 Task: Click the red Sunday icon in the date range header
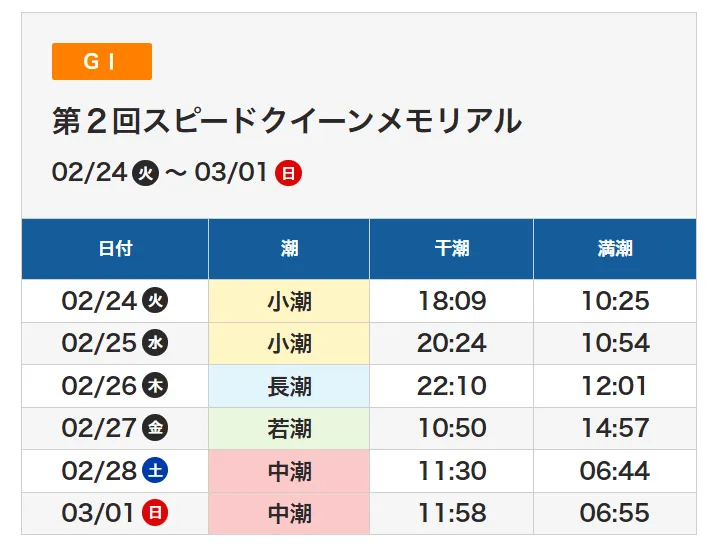[x=289, y=173]
